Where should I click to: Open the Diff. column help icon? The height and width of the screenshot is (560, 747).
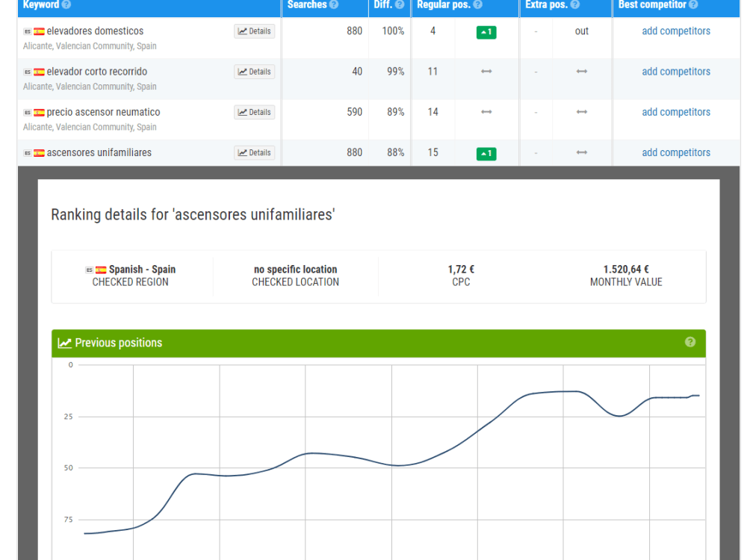coord(400,4)
